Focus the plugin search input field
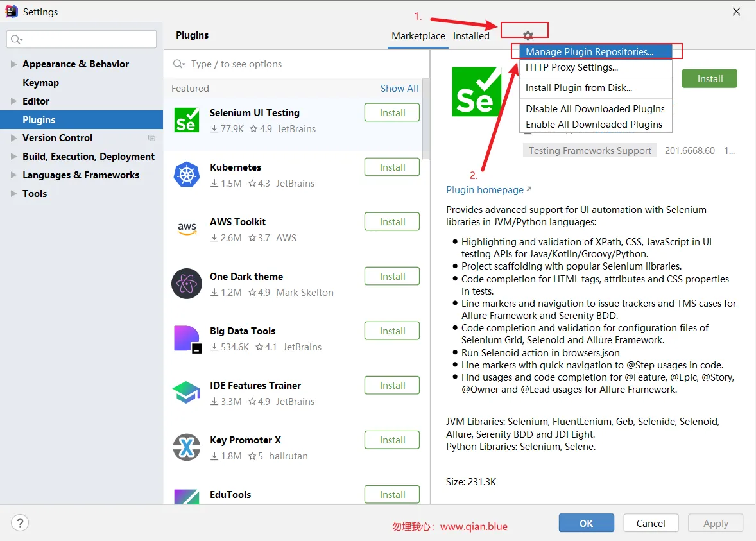Image resolution: width=756 pixels, height=541 pixels. 296,64
